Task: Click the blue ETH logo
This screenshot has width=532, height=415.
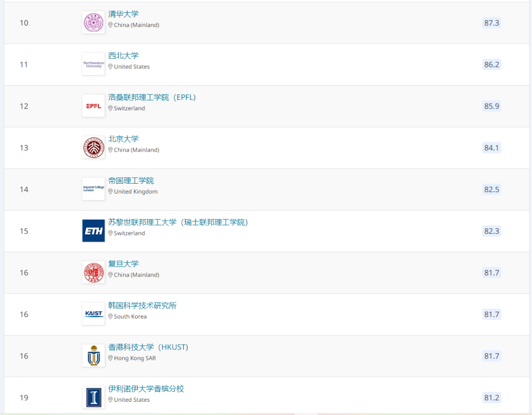Action: 93,231
